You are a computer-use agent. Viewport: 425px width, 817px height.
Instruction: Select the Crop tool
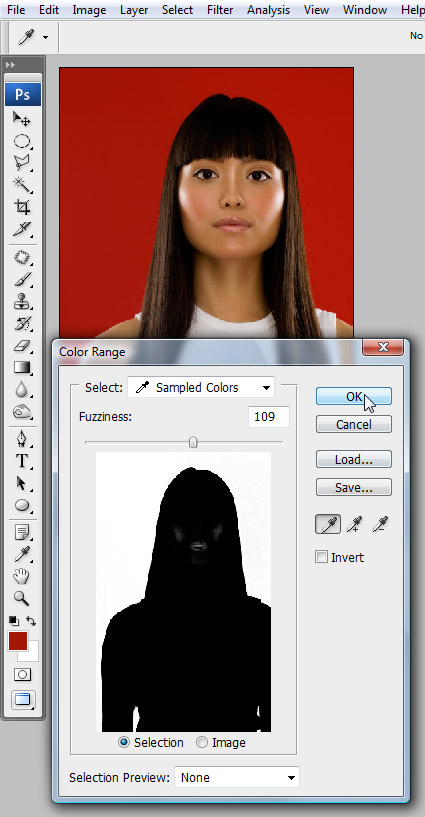pos(22,207)
